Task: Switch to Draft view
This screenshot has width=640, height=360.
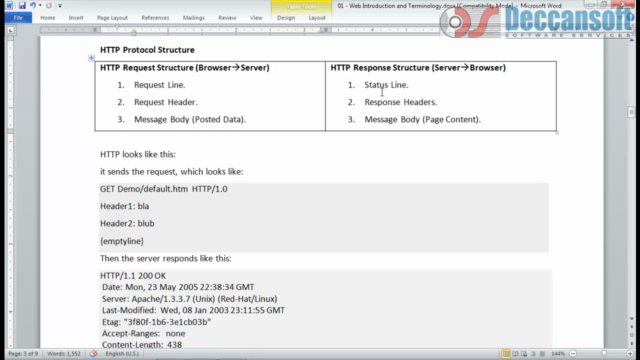Action: point(542,353)
